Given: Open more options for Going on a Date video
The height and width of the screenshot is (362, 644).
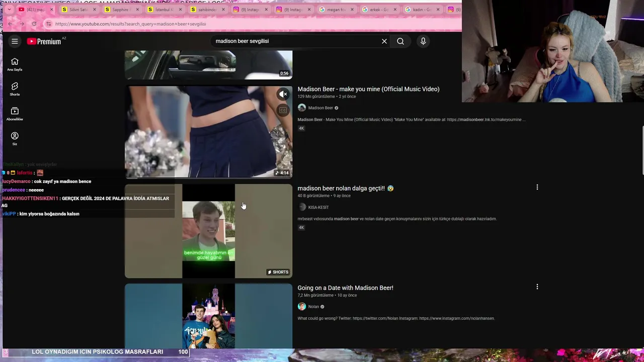Looking at the screenshot, I should tap(537, 287).
